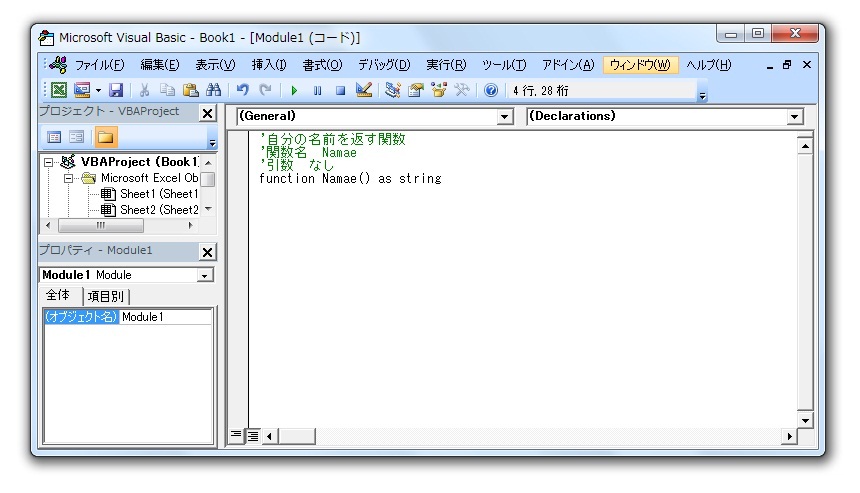Click the Paste clipboard icon
Image resolution: width=860 pixels, height=493 pixels.
click(x=190, y=90)
